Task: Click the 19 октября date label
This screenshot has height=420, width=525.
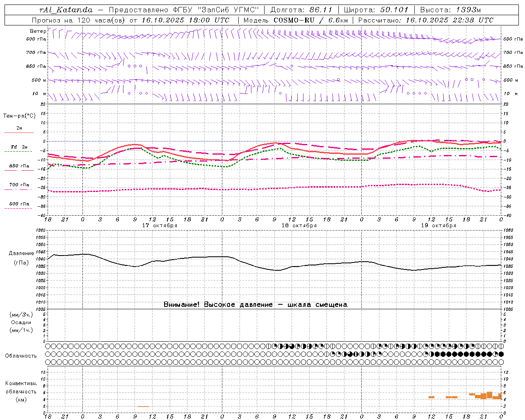Action: pos(438,226)
